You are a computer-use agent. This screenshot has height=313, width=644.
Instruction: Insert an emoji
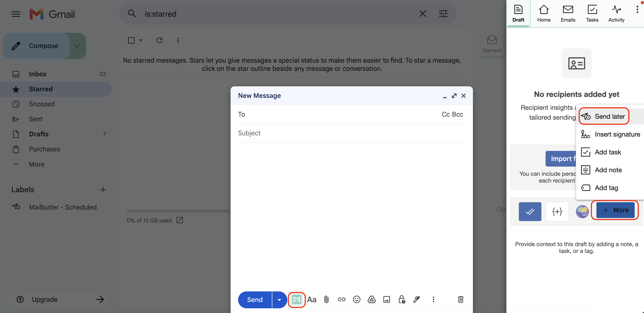coord(356,299)
